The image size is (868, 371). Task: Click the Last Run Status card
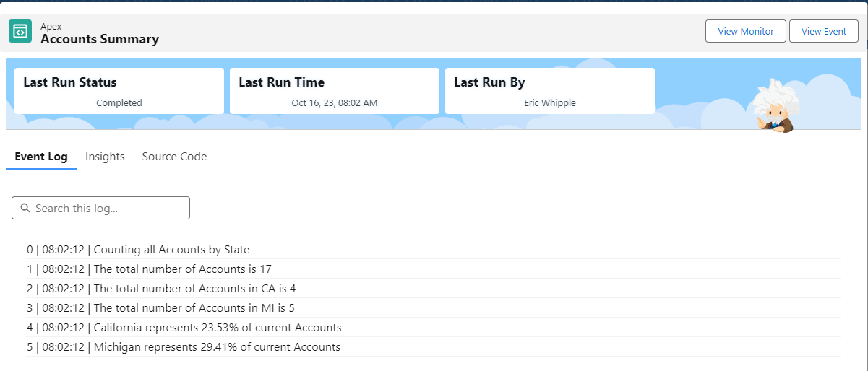[x=119, y=91]
